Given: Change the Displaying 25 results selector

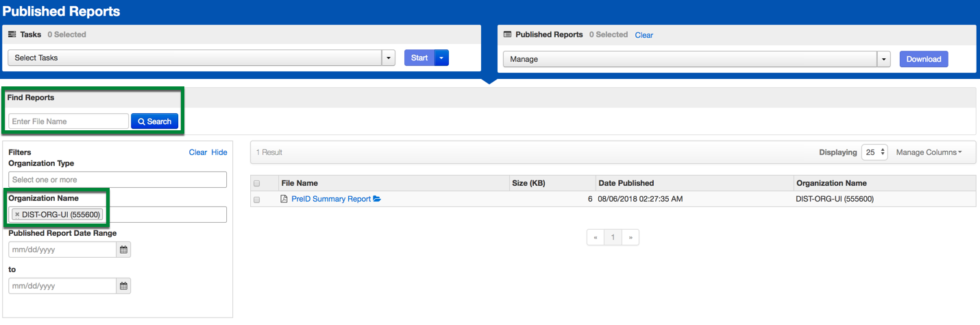Looking at the screenshot, I should (874, 152).
